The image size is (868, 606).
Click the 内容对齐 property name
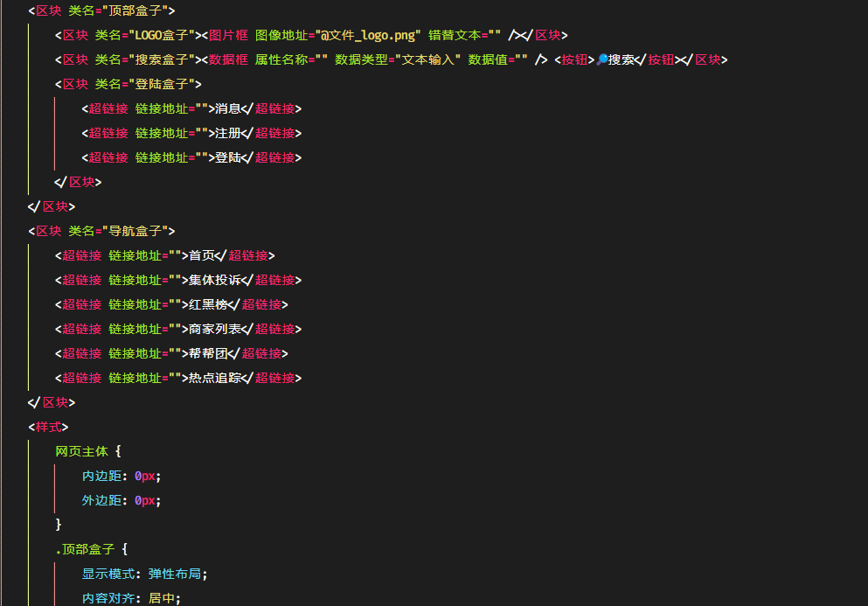108,598
